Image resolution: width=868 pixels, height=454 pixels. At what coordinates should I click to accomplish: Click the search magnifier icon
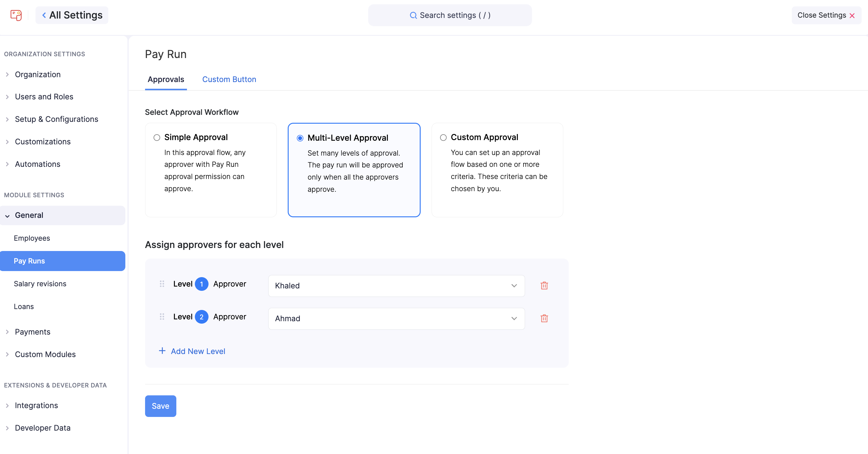click(x=413, y=15)
